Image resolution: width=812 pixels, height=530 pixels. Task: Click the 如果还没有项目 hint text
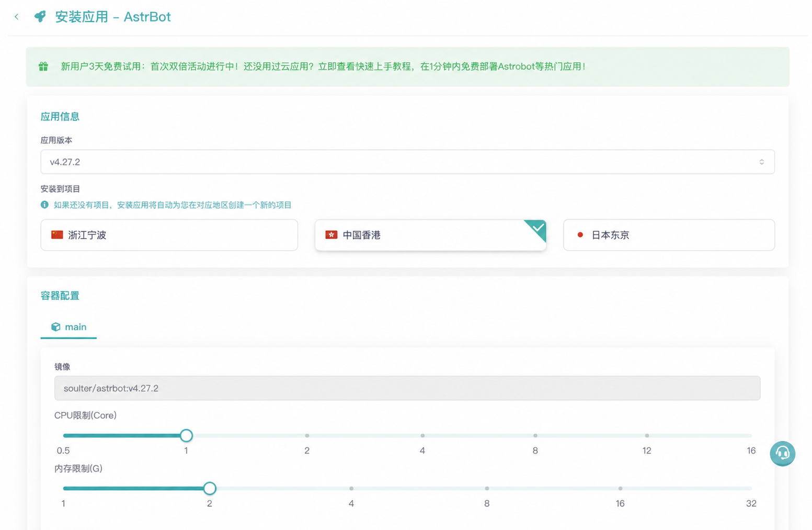[x=173, y=205]
